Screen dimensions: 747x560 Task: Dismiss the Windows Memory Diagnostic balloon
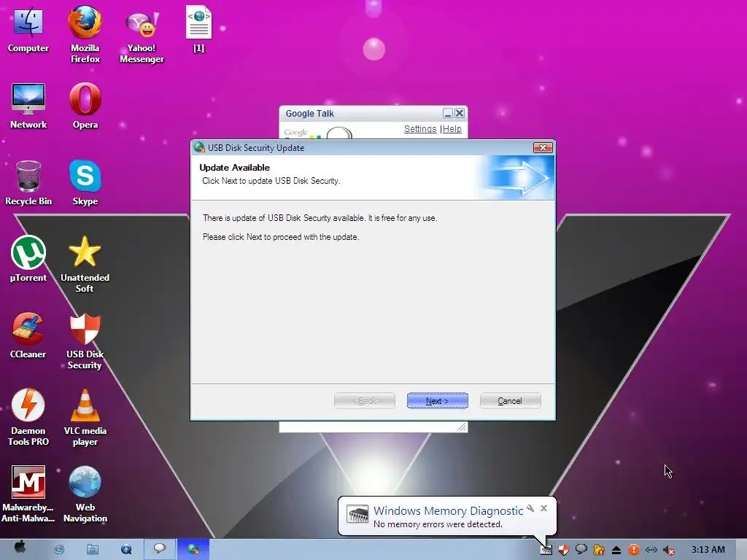point(543,508)
